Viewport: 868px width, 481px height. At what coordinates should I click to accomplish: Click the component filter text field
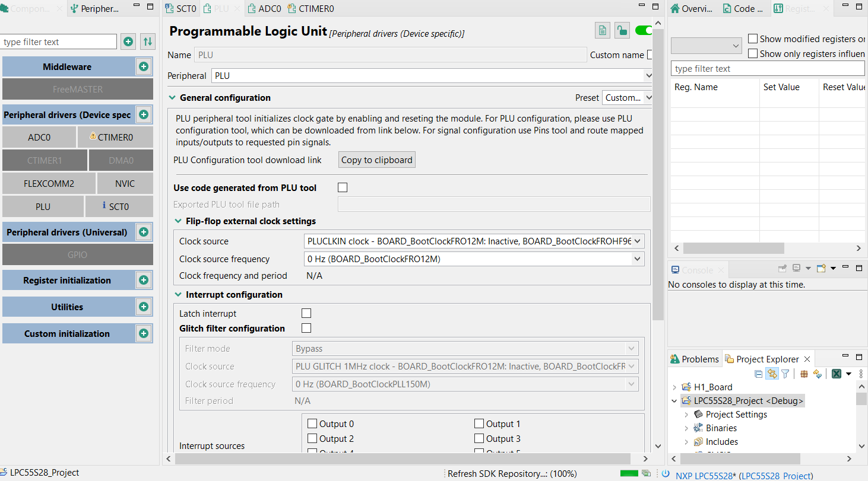[59, 42]
